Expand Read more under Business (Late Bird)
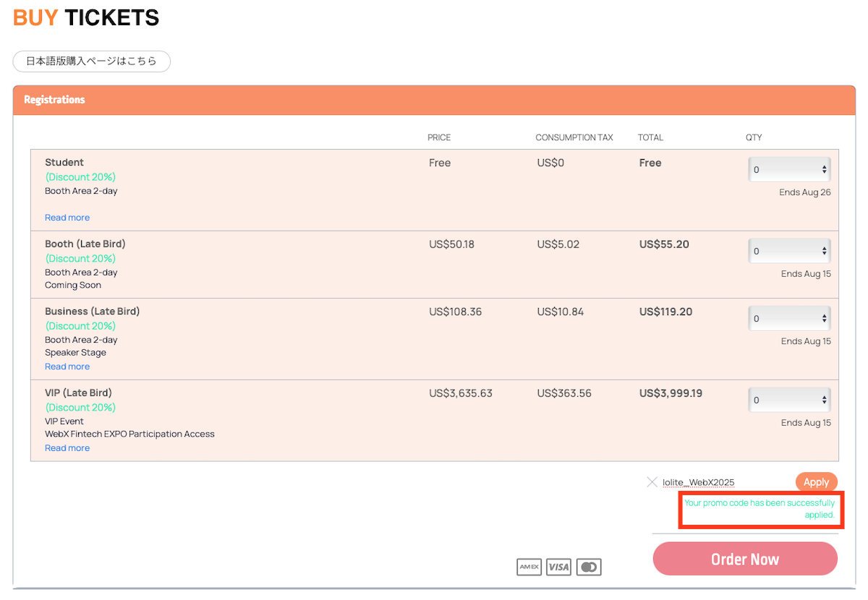Image resolution: width=868 pixels, height=600 pixels. click(x=67, y=367)
